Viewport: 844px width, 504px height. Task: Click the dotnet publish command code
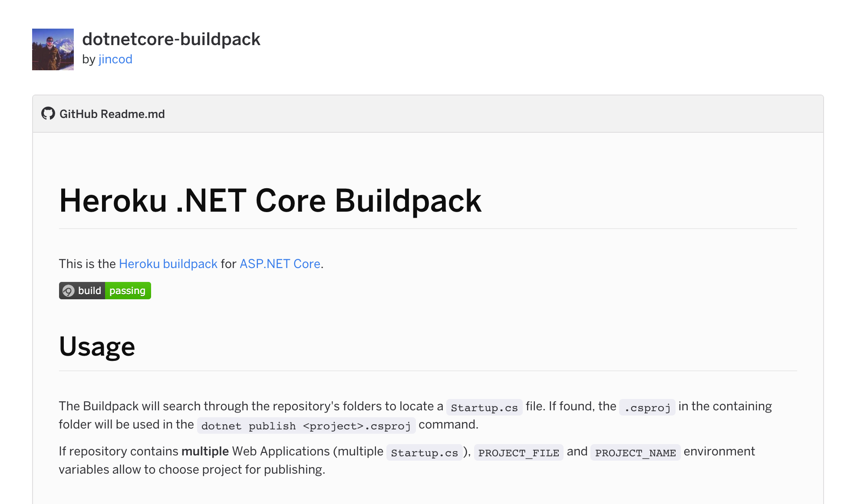pyautogui.click(x=306, y=425)
